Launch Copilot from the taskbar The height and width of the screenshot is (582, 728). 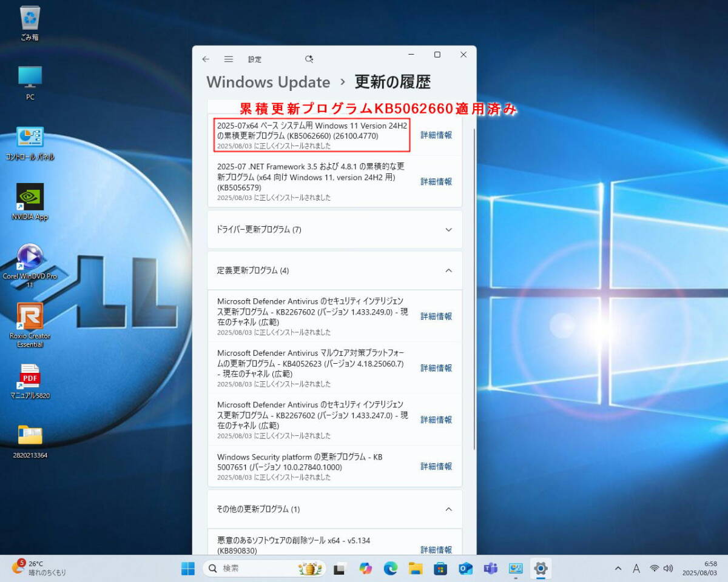click(x=365, y=569)
